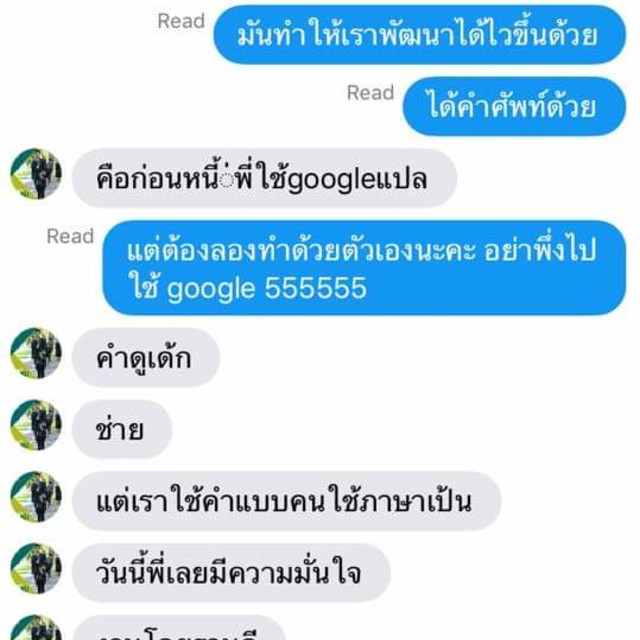Select gray bubble 'คำดูเด้ก'
Screen dimensions: 640x640
(x=146, y=358)
